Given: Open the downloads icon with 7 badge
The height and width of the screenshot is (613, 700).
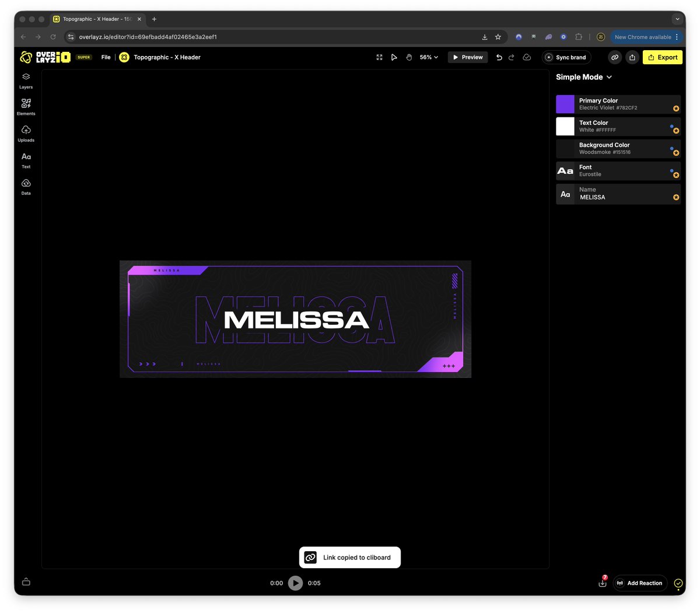Looking at the screenshot, I should 603,582.
